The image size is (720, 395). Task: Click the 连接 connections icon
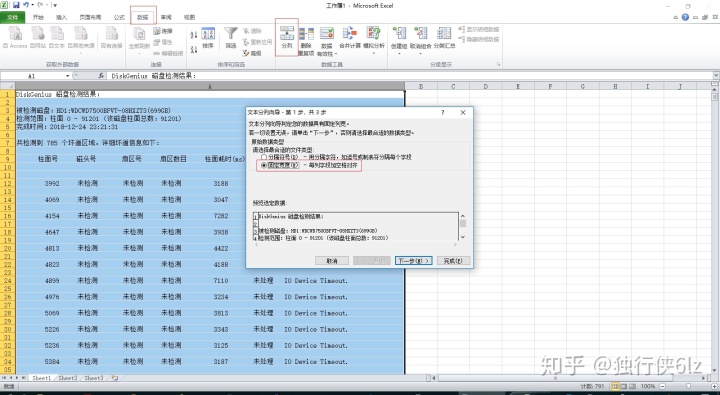[x=157, y=31]
